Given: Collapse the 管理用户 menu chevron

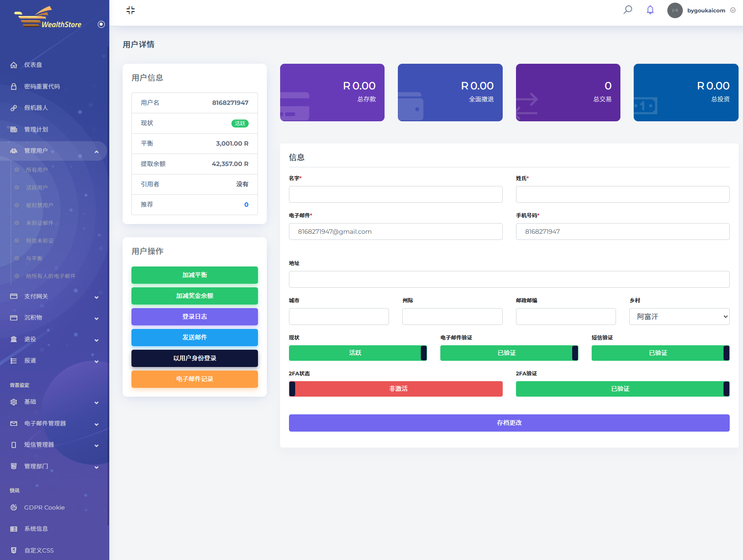Looking at the screenshot, I should pyautogui.click(x=96, y=152).
